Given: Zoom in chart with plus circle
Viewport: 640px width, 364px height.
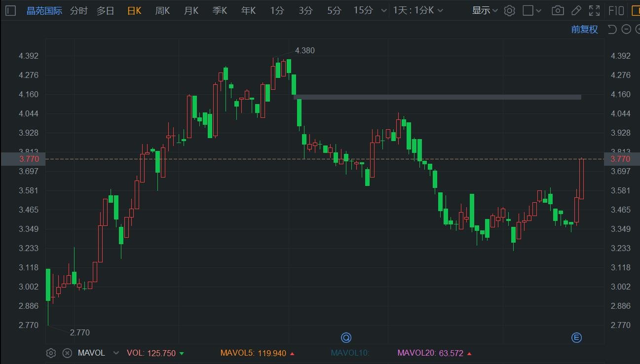Looking at the screenshot, I should 638,29.
